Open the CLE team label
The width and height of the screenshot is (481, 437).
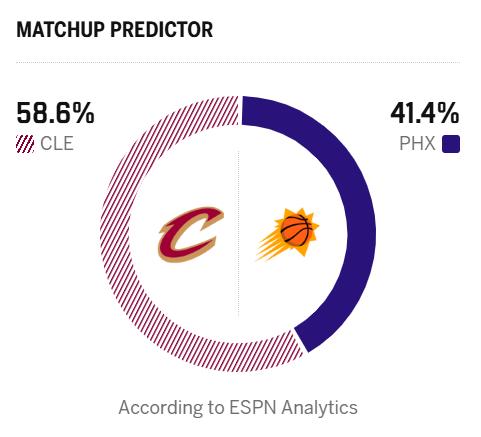[57, 144]
